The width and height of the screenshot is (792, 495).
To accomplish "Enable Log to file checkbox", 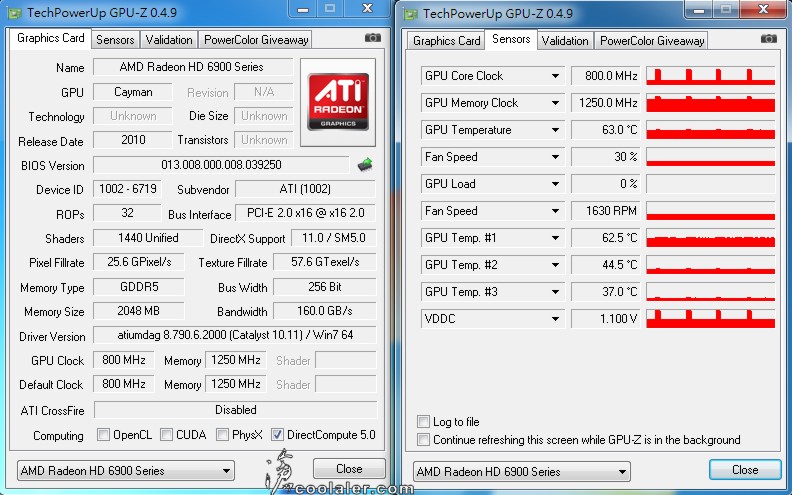I will pos(423,421).
